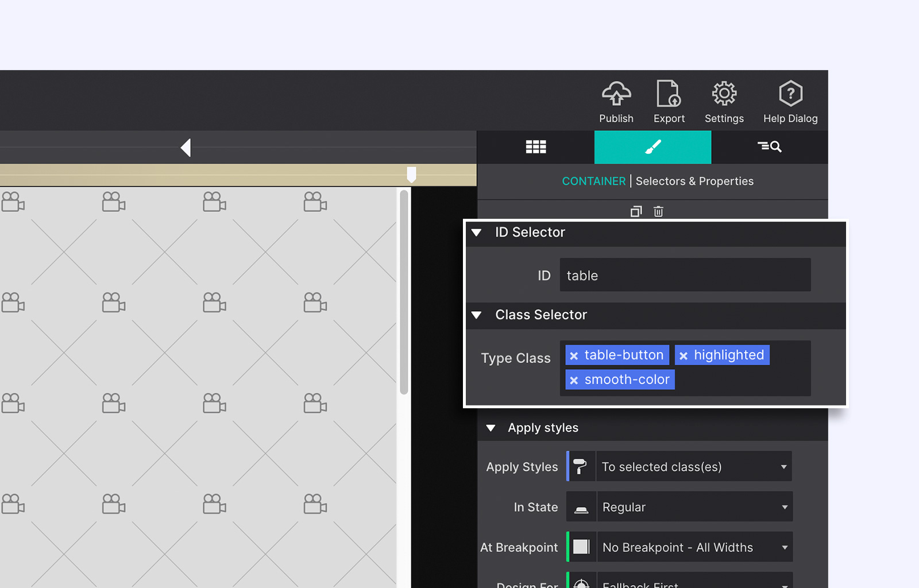Switch to the grid elements tab
This screenshot has width=919, height=588.
535,147
